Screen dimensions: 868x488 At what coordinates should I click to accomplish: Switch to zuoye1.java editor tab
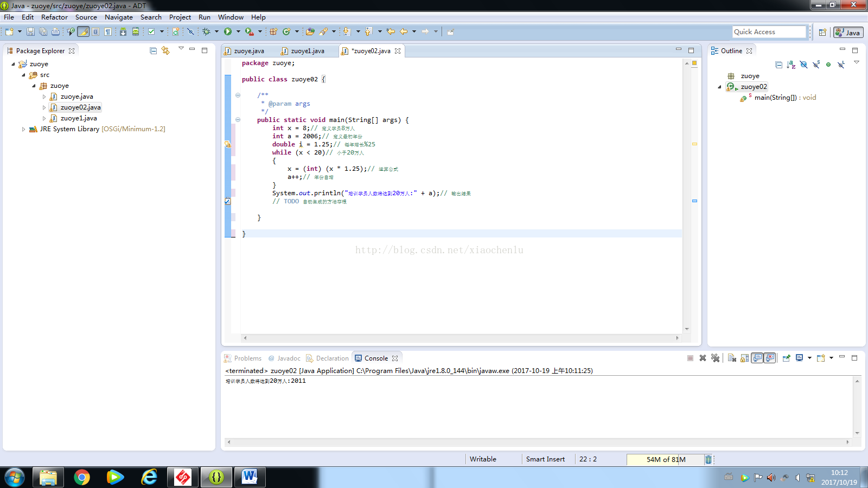[x=307, y=51]
